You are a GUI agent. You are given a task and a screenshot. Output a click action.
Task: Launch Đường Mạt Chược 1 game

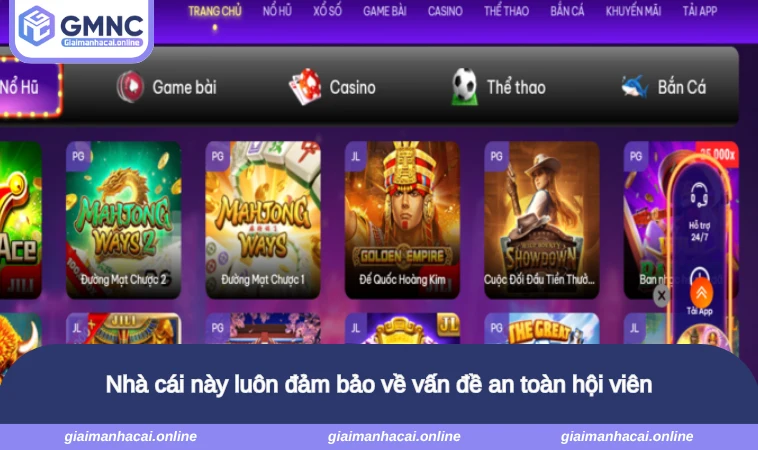point(263,219)
